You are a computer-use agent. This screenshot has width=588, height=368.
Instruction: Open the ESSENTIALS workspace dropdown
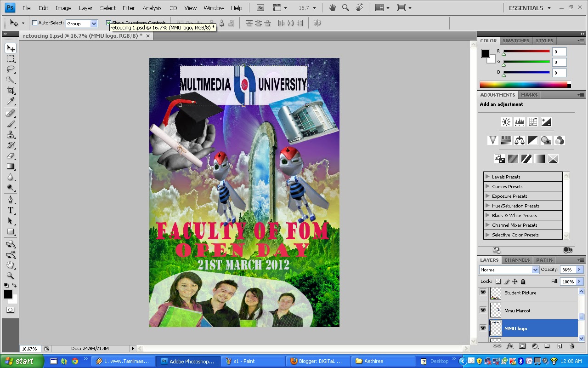[x=529, y=8]
